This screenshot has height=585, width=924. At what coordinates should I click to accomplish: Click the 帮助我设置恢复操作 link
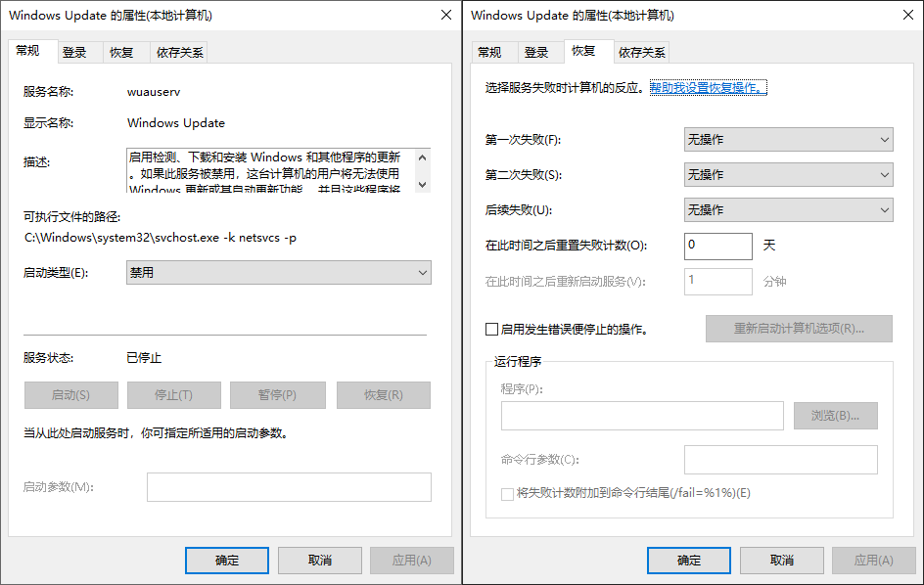point(709,88)
